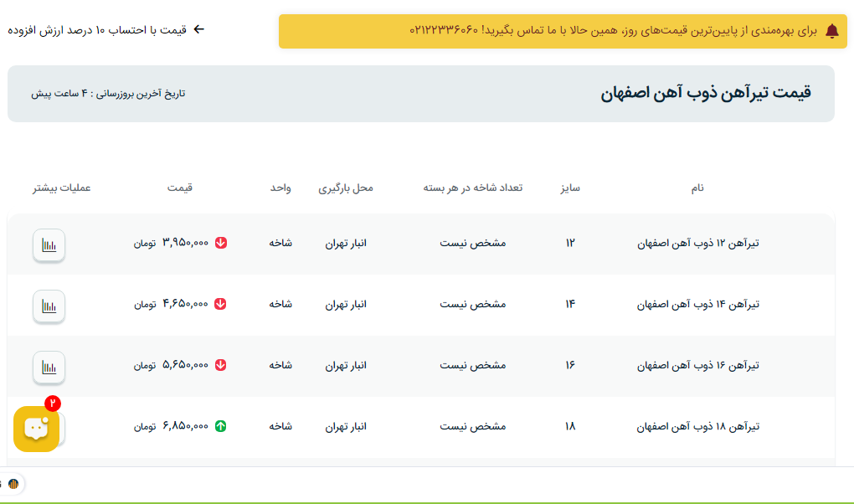Click the back arrow near VAT price text

click(198, 29)
